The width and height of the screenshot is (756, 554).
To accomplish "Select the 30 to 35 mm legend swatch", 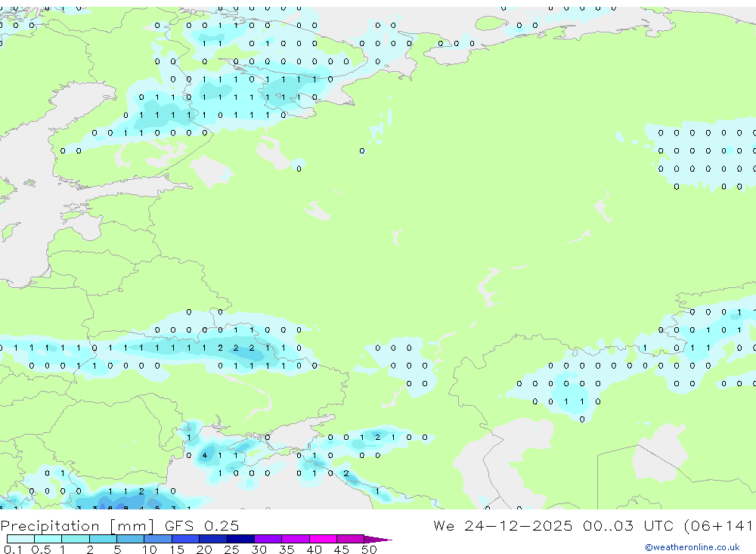I will [x=268, y=539].
